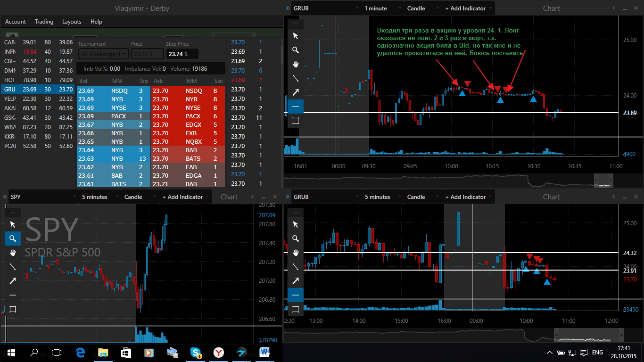Viewport: 644px width, 362px height.
Task: Select hand pan tool in GRUB 5 minutes chart
Action: [x=296, y=253]
